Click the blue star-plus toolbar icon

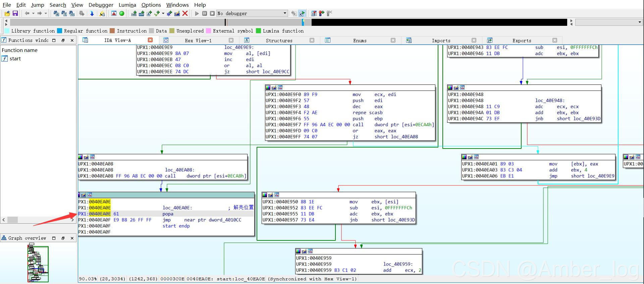pos(169,13)
